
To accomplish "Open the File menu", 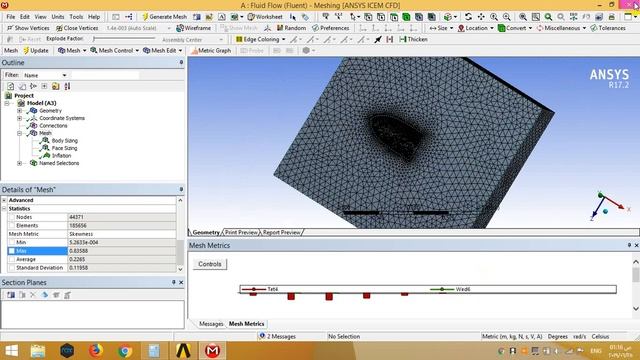I will pyautogui.click(x=11, y=17).
